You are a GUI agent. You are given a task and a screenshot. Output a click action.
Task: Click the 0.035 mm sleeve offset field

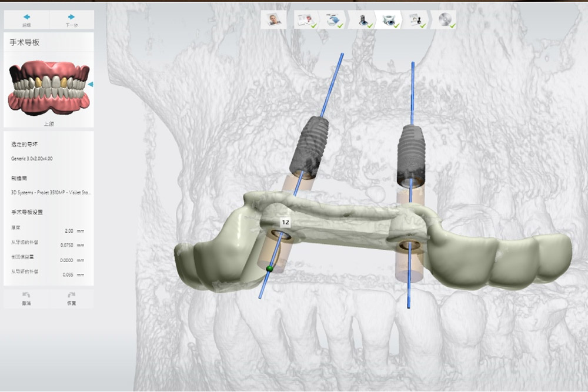point(69,274)
